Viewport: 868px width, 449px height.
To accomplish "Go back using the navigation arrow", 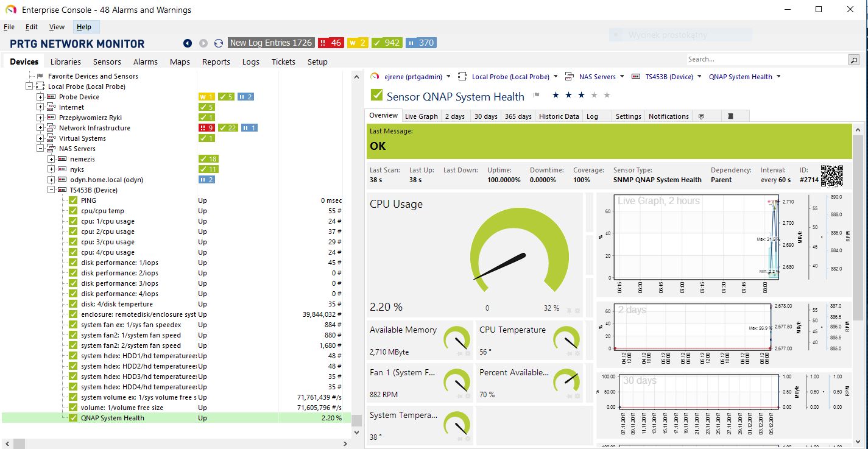I will (x=188, y=43).
